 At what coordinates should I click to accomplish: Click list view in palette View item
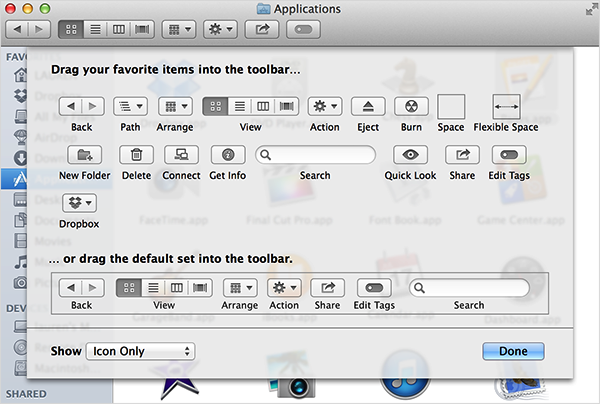[240, 106]
